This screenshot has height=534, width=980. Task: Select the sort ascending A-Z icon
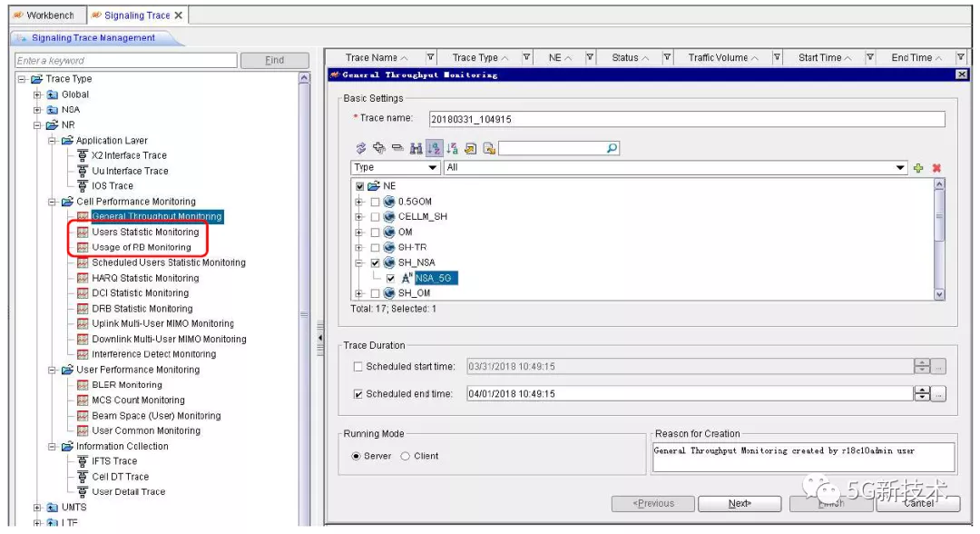click(434, 148)
